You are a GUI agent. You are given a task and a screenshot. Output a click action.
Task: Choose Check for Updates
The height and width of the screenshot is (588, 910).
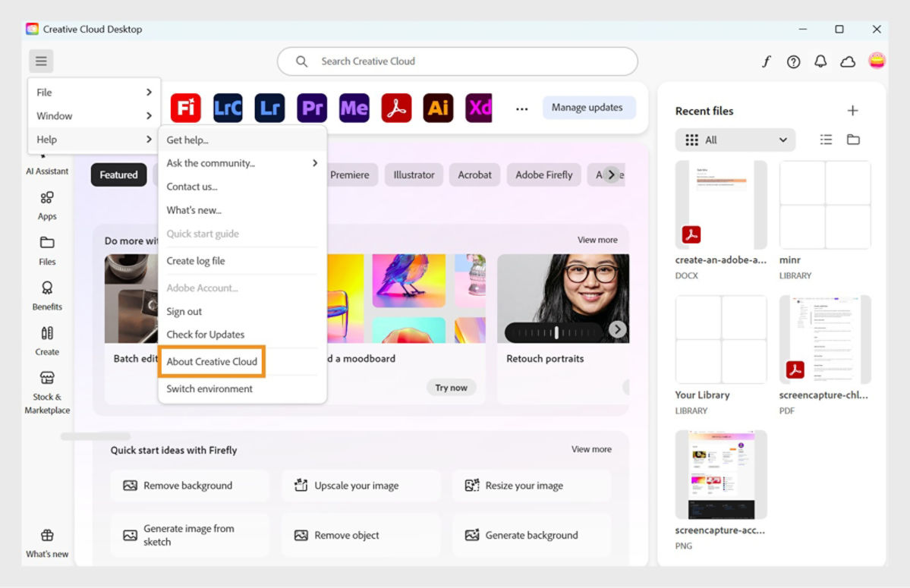click(242, 335)
